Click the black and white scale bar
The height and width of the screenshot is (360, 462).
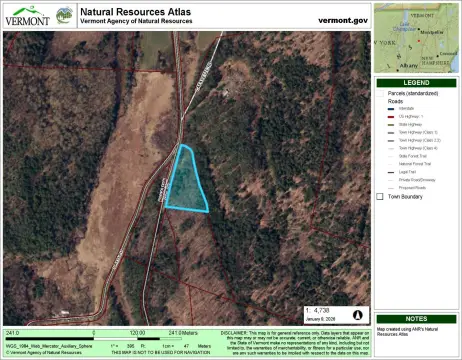94,339
